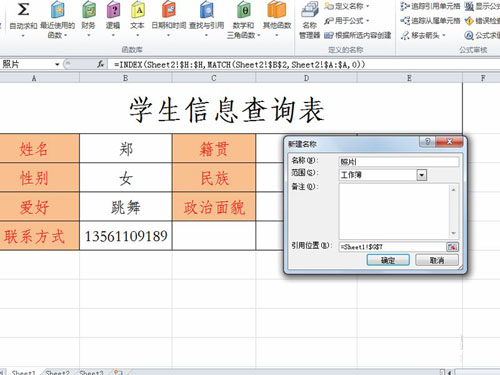
Task: Click Show Formulas (显示公式) icon
Action: tap(469, 6)
